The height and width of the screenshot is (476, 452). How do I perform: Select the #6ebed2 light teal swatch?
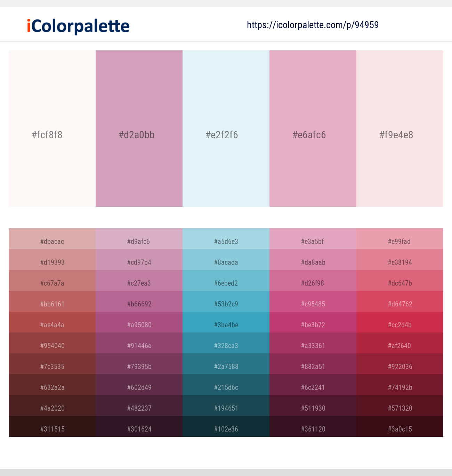[x=226, y=283]
